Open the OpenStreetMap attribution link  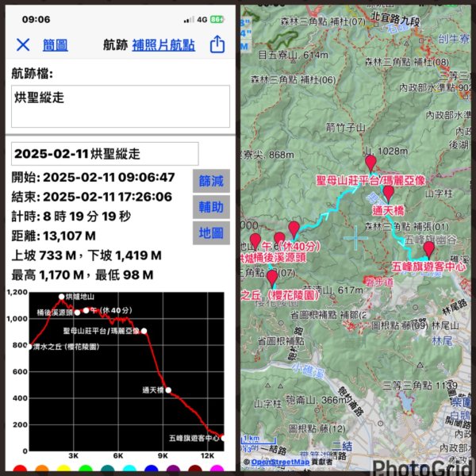click(280, 462)
